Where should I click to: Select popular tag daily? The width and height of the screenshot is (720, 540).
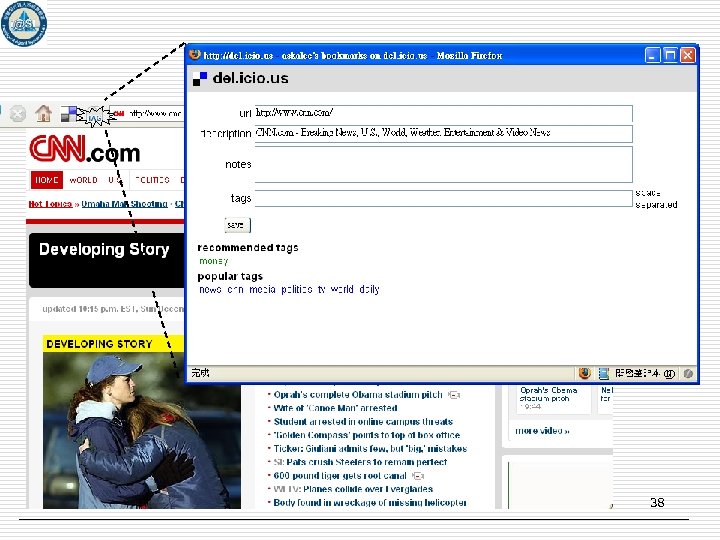[369, 289]
